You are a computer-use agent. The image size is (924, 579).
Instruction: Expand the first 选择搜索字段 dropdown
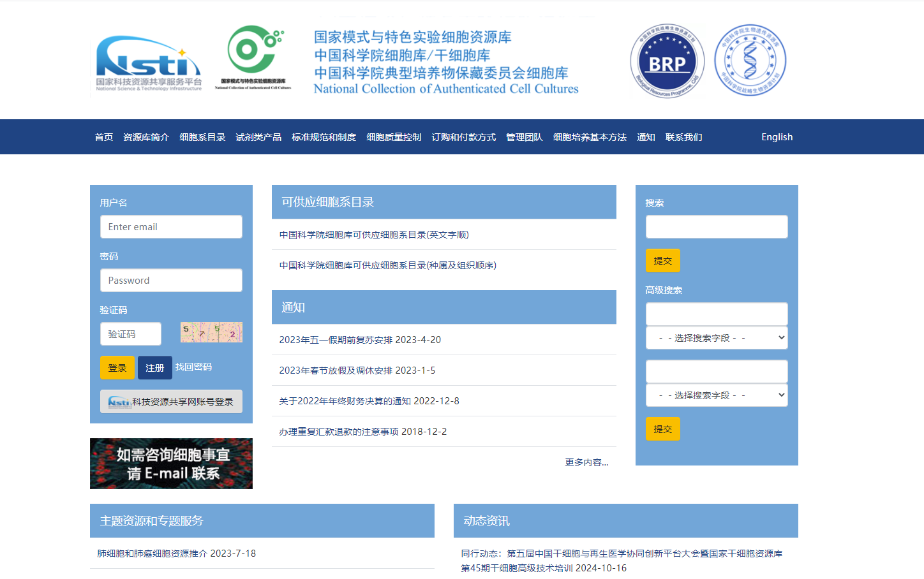tap(717, 338)
